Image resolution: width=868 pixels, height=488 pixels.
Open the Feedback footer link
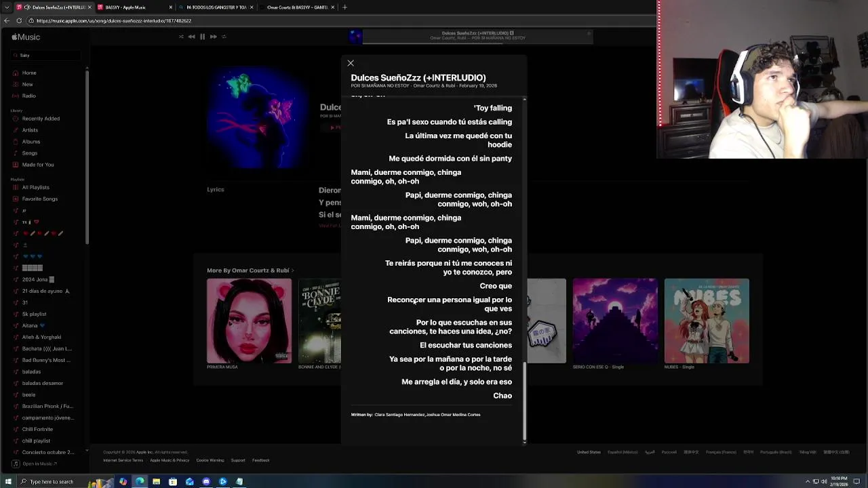(x=261, y=461)
